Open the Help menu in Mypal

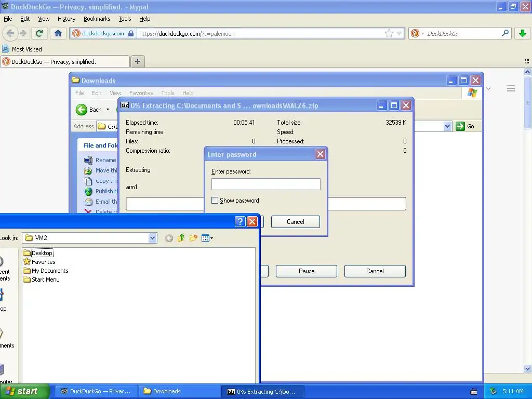[x=144, y=19]
